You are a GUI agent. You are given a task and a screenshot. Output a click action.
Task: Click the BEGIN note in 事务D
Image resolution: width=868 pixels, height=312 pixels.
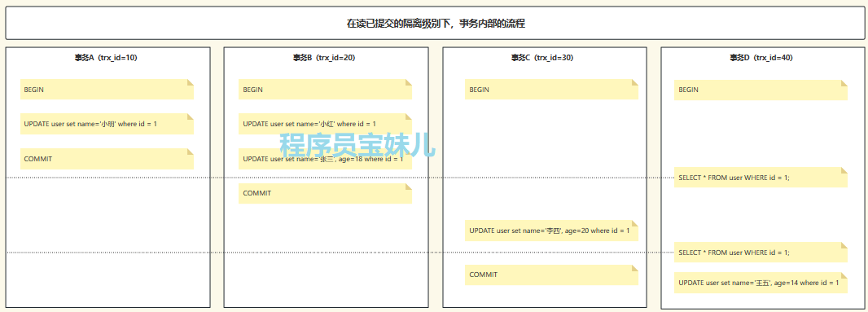tap(761, 90)
